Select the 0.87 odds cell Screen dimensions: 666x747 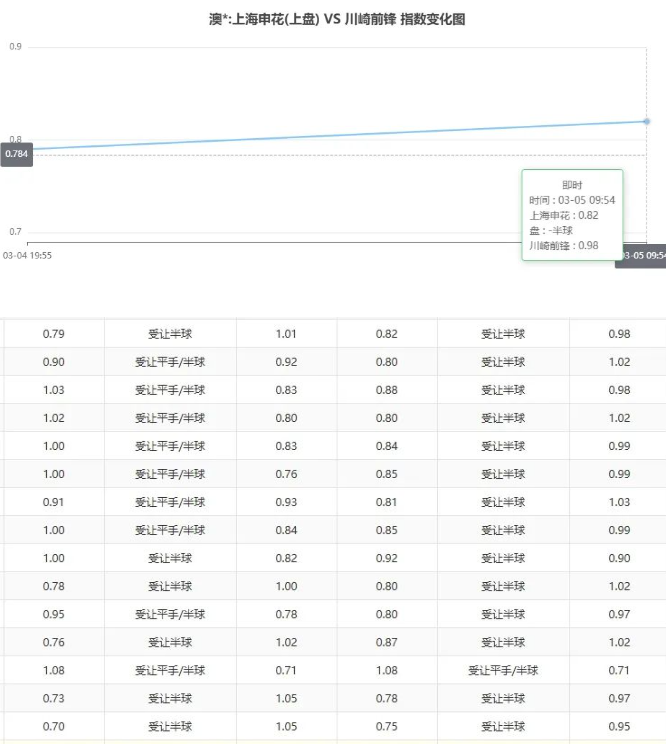click(x=387, y=642)
